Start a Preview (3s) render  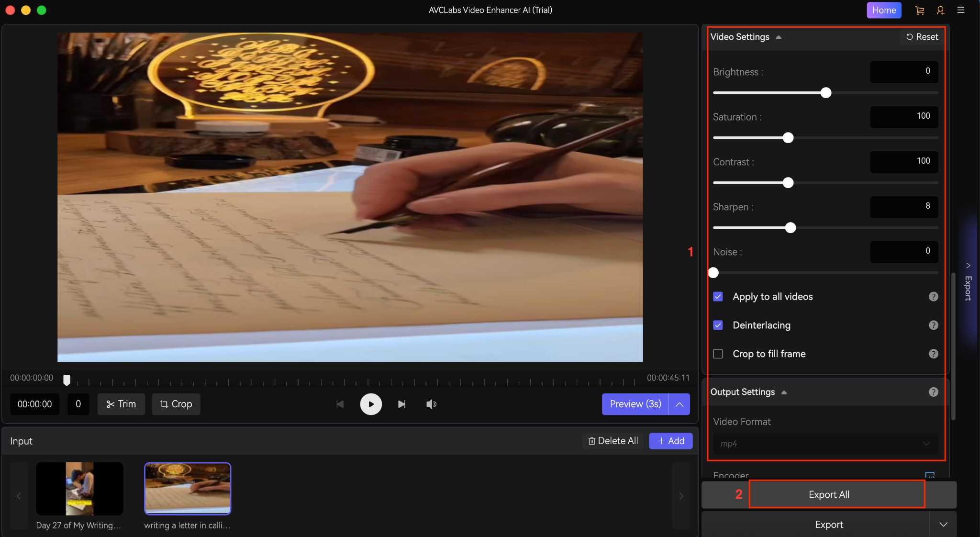(x=635, y=404)
